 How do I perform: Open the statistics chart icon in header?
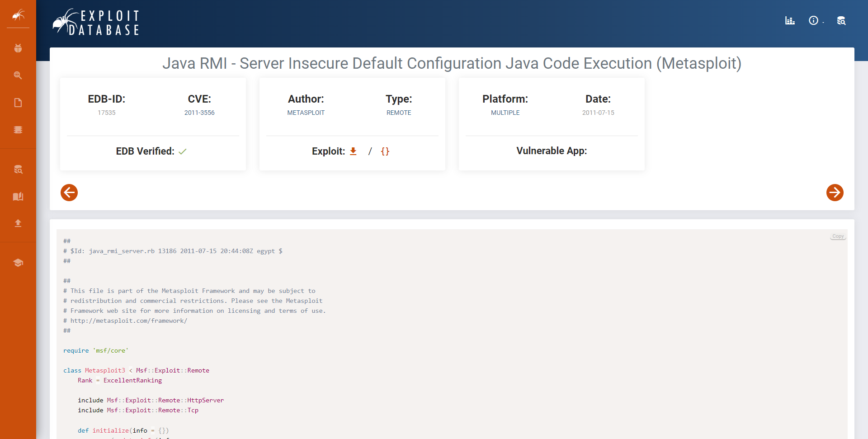(790, 20)
